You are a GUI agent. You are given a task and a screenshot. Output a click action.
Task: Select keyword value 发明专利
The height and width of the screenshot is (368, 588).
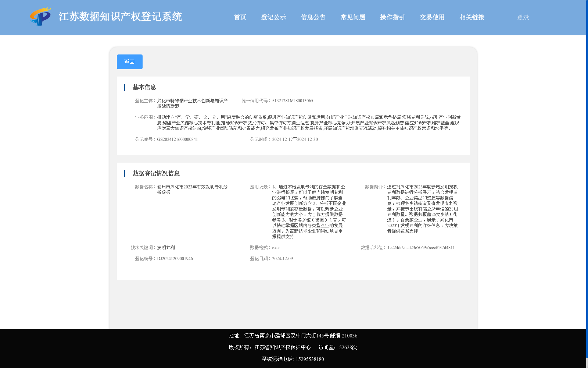166,248
